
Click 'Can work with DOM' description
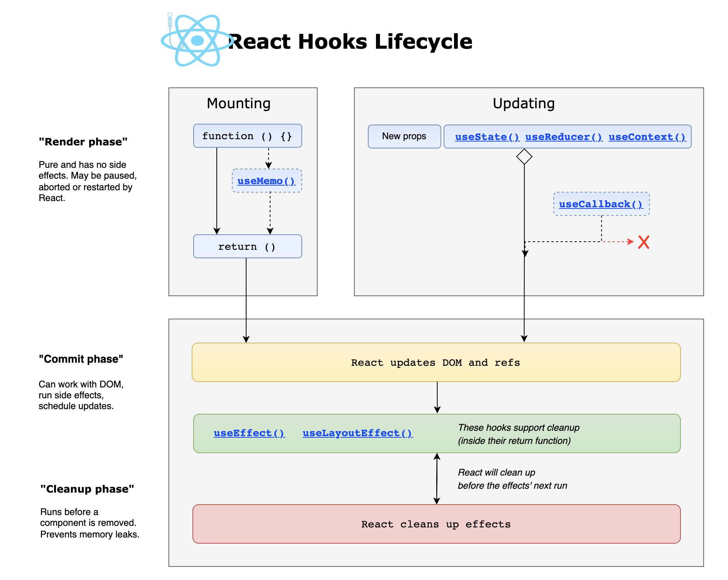[x=81, y=395]
